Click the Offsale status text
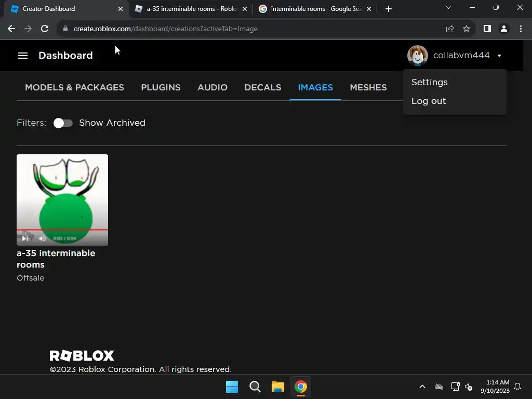 [31, 278]
